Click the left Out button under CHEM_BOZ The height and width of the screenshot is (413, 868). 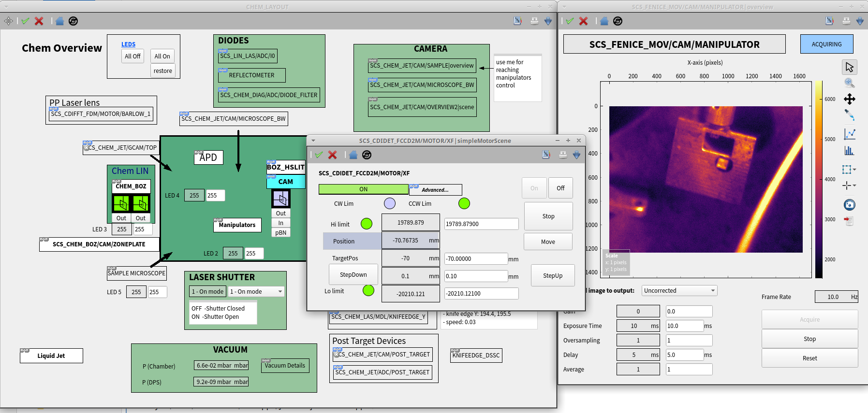click(x=121, y=218)
